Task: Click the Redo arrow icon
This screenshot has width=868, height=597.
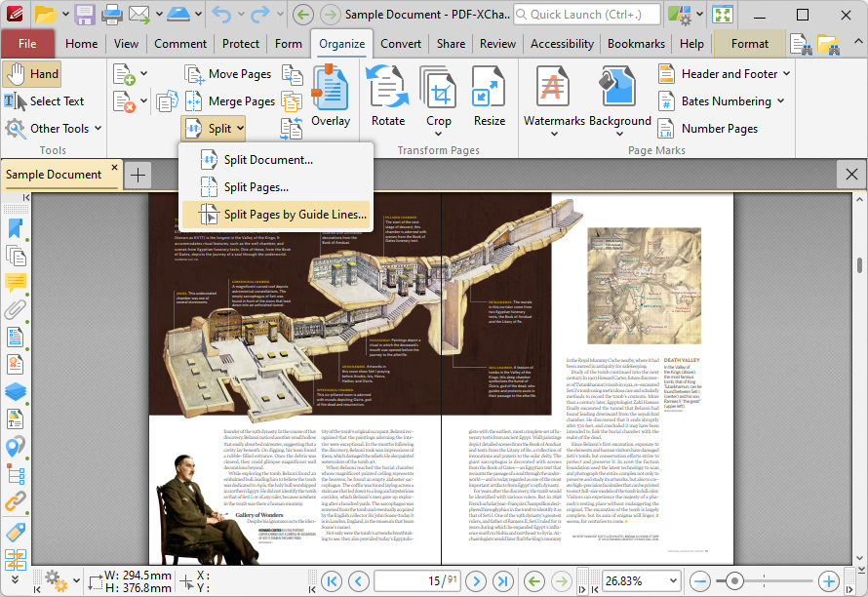Action: point(260,15)
